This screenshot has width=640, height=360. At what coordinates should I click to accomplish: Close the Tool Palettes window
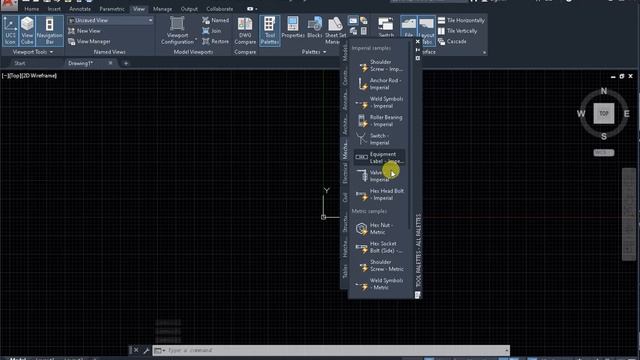pyautogui.click(x=418, y=42)
